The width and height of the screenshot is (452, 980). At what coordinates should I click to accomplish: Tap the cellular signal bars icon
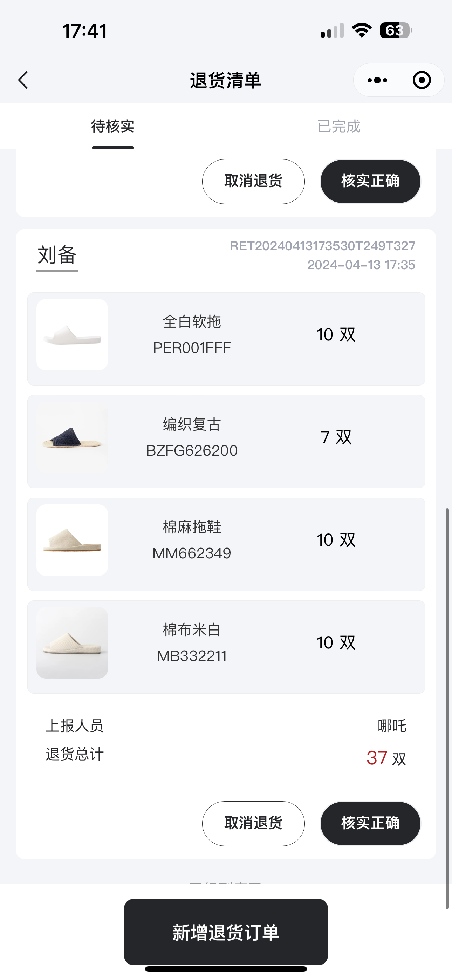point(332,30)
